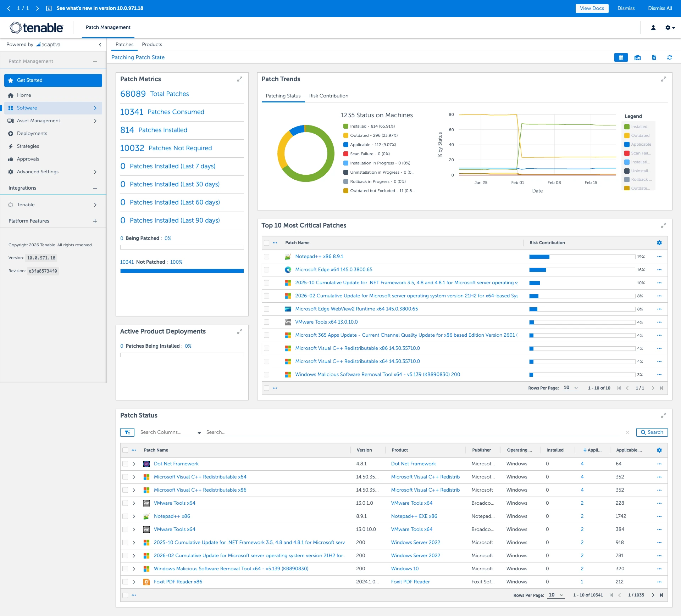Open Strategies in the sidebar
The height and width of the screenshot is (616, 681).
point(28,146)
